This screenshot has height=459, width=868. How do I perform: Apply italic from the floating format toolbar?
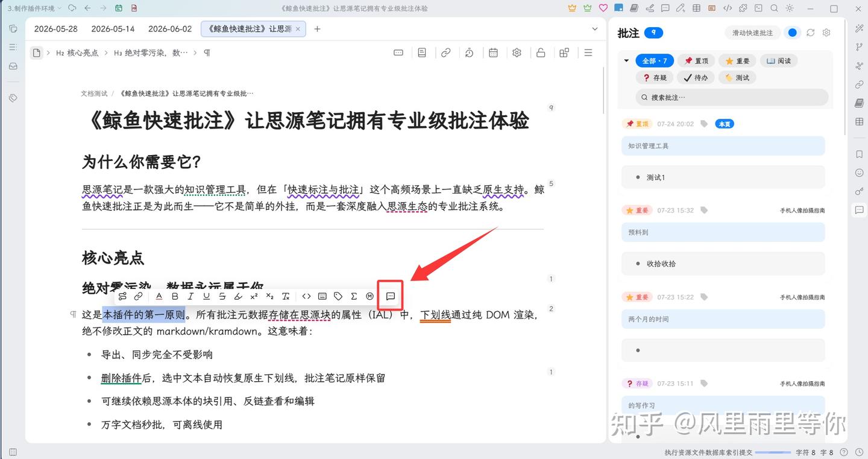190,296
